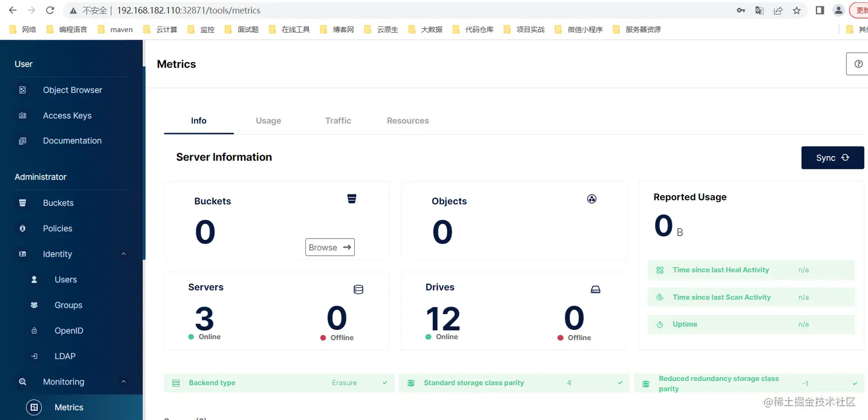
Task: Select the Metrics sidebar item
Action: pyautogui.click(x=71, y=407)
